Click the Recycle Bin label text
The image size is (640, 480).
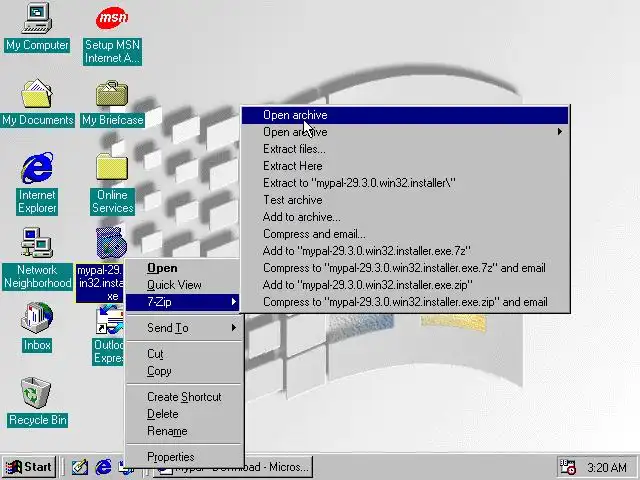(38, 420)
